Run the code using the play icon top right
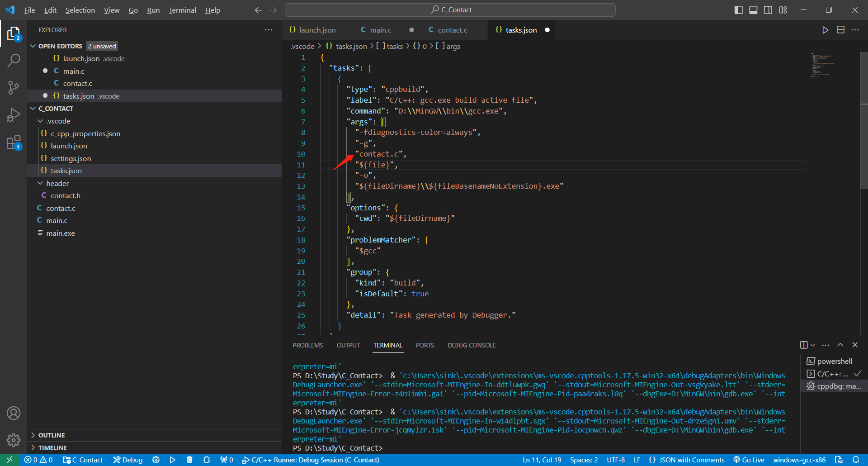 pos(825,30)
